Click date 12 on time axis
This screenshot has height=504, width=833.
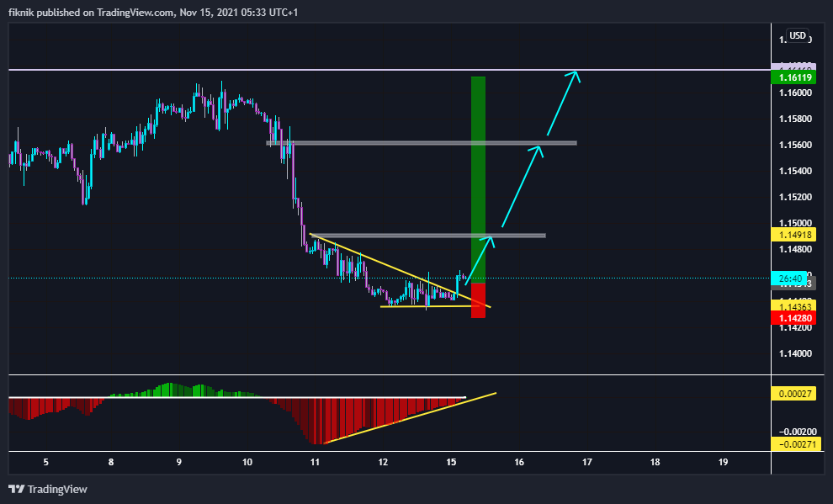383,462
